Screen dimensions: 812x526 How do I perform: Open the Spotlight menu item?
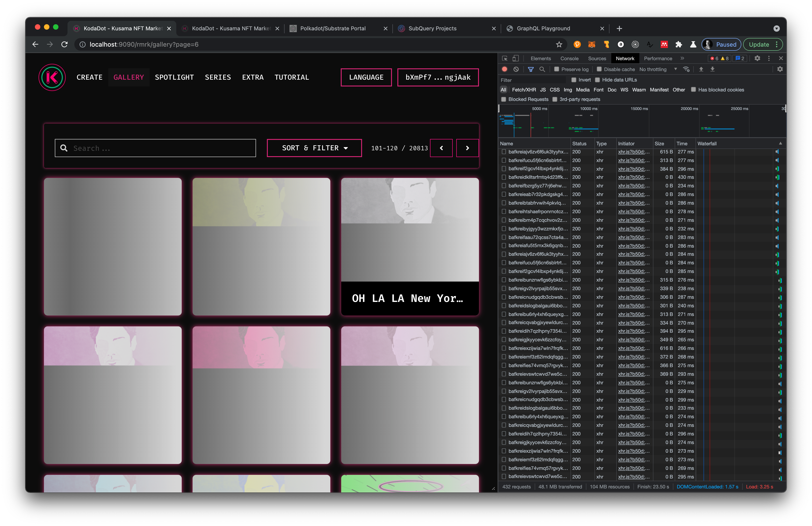pos(174,77)
